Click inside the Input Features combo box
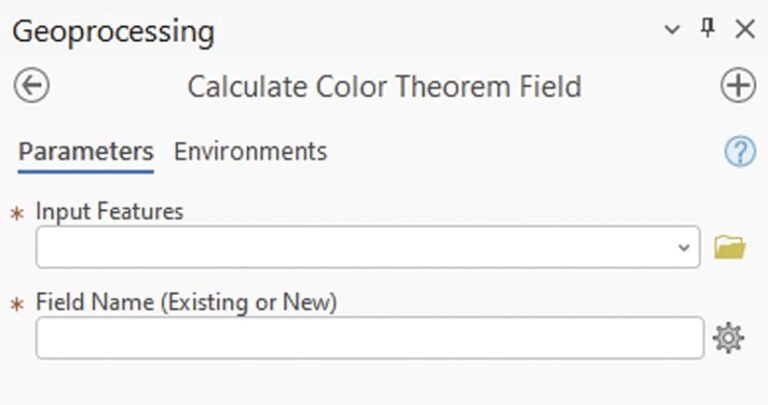Screen dimensions: 768x405 pos(350,246)
